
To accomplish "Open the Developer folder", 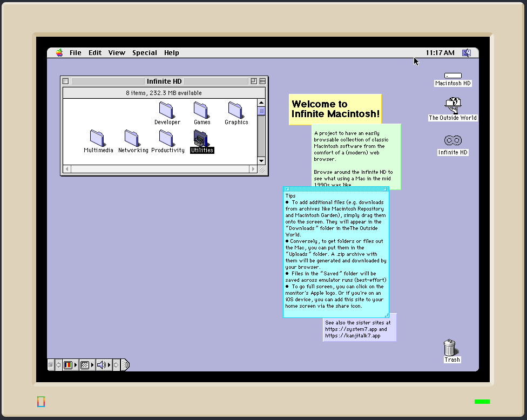I will 167,110.
